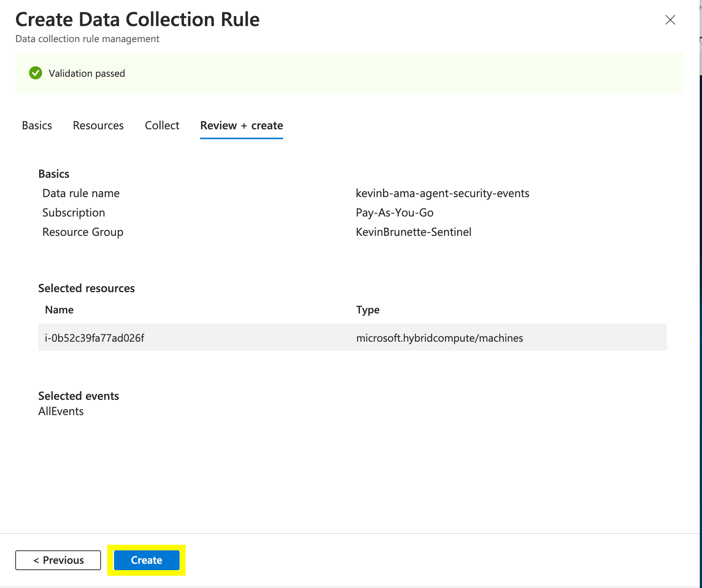The image size is (702, 588).
Task: Open the Resources tab
Action: (x=98, y=126)
